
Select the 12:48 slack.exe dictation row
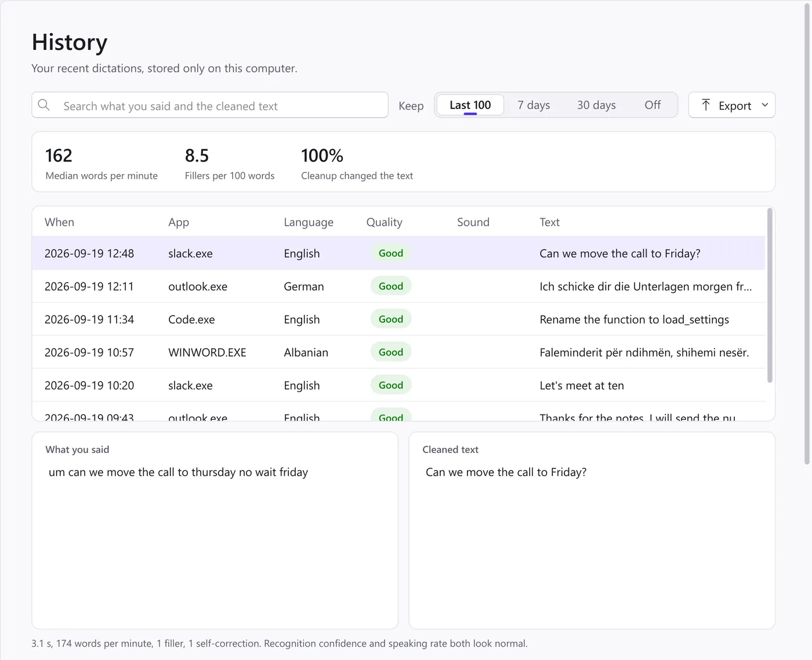point(398,253)
